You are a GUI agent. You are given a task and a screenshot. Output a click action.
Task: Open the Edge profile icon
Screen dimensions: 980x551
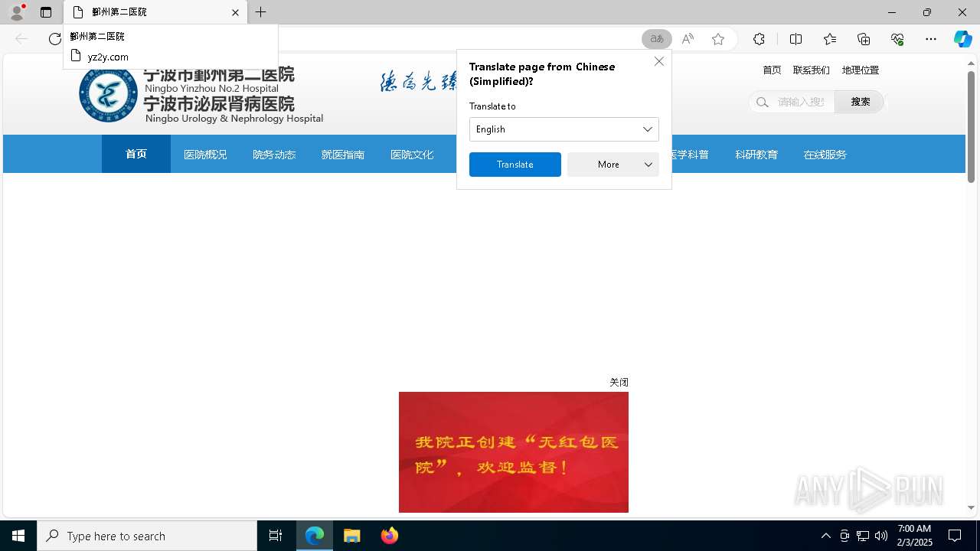pos(17,12)
